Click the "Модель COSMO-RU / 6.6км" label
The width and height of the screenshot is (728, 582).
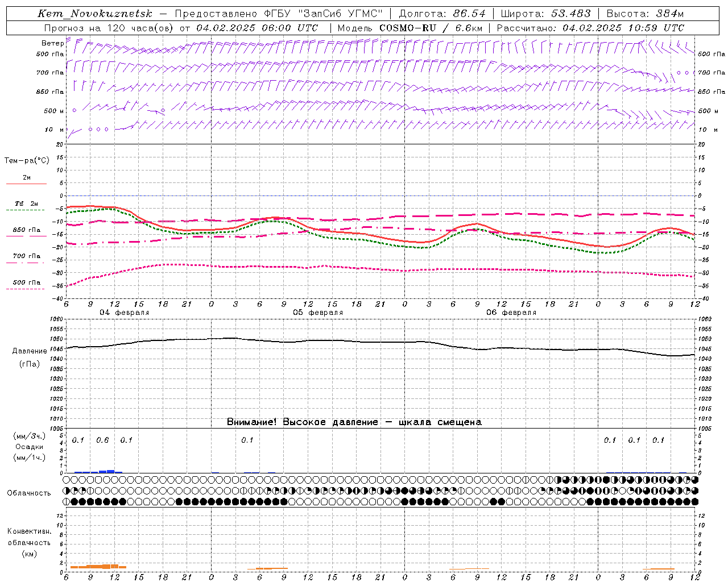click(x=410, y=27)
